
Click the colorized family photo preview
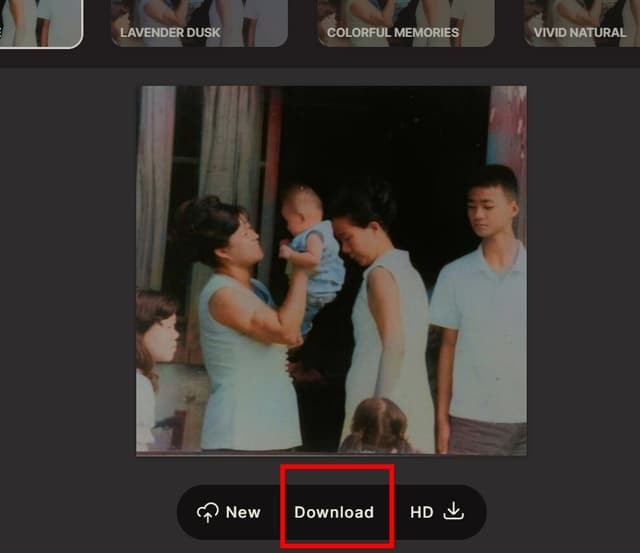coord(331,270)
